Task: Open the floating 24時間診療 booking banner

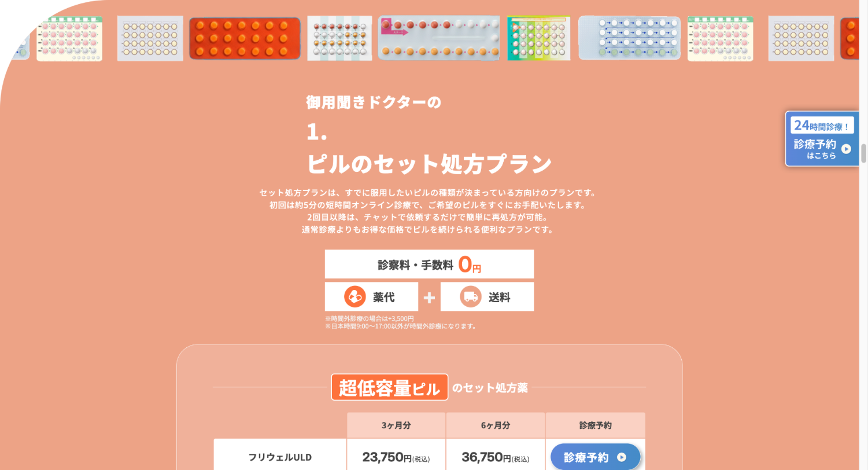Action: 821,139
